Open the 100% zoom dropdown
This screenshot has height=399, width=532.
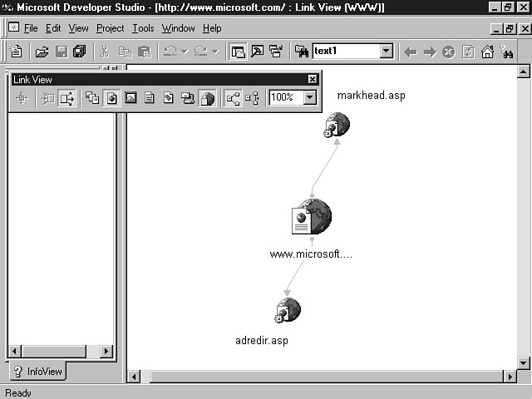pyautogui.click(x=310, y=98)
